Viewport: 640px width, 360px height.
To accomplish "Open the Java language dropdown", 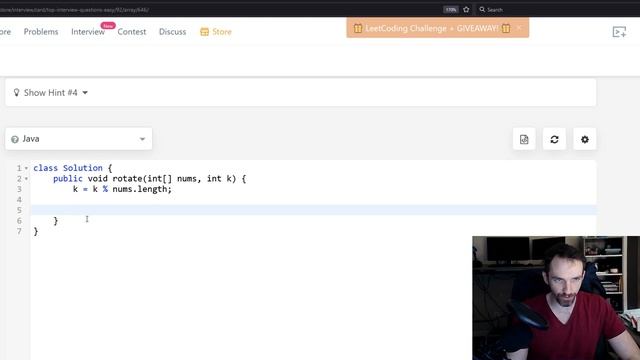I will pyautogui.click(x=78, y=139).
